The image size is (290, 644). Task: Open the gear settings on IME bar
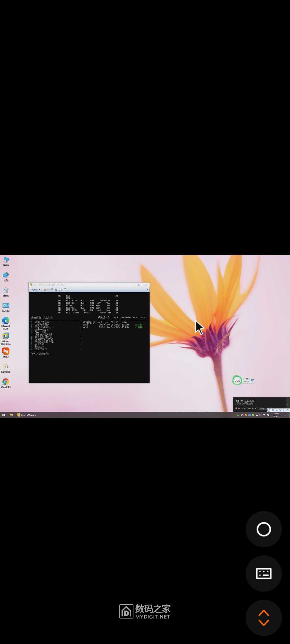coord(287,410)
